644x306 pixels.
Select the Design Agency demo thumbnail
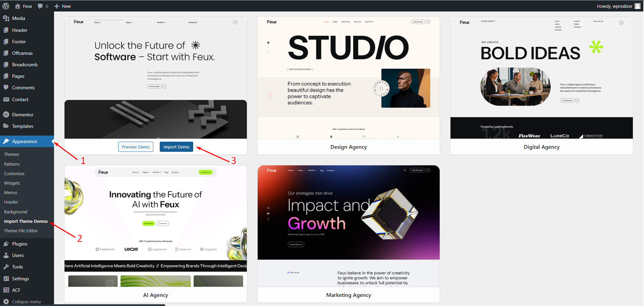349,78
